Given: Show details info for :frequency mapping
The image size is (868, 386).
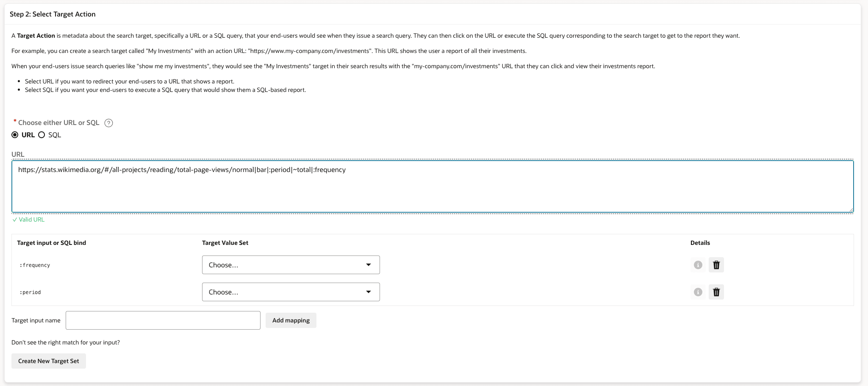Looking at the screenshot, I should (x=698, y=265).
